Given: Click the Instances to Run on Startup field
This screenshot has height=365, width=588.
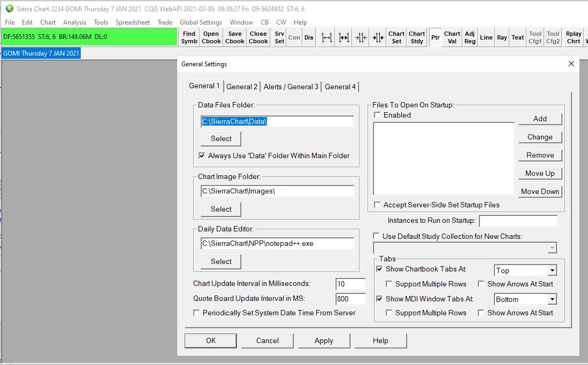Looking at the screenshot, I should click(518, 221).
